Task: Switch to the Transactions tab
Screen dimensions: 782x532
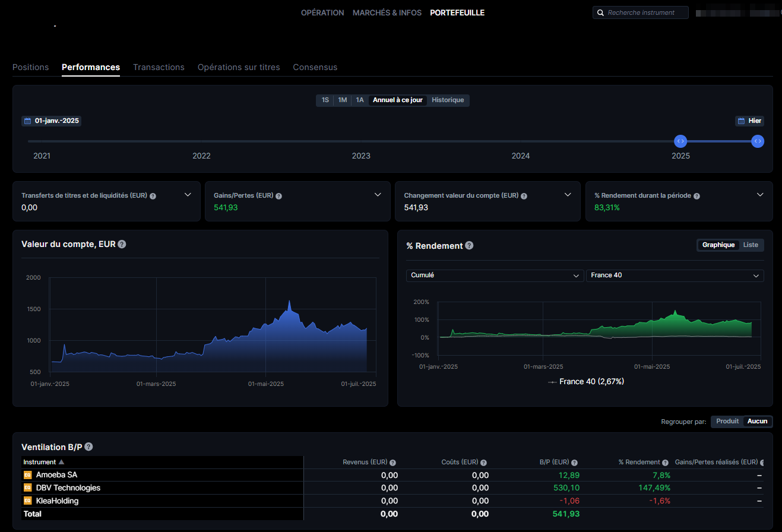Action: point(159,67)
